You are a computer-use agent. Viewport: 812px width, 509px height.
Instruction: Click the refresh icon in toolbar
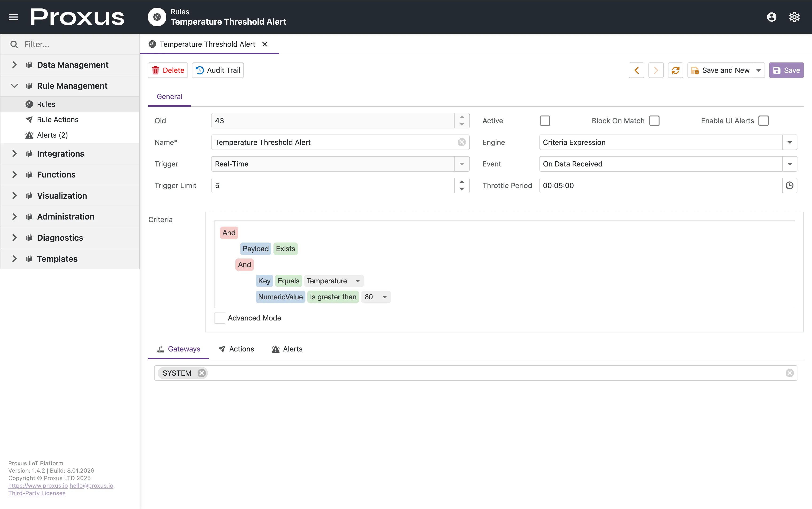pyautogui.click(x=675, y=70)
